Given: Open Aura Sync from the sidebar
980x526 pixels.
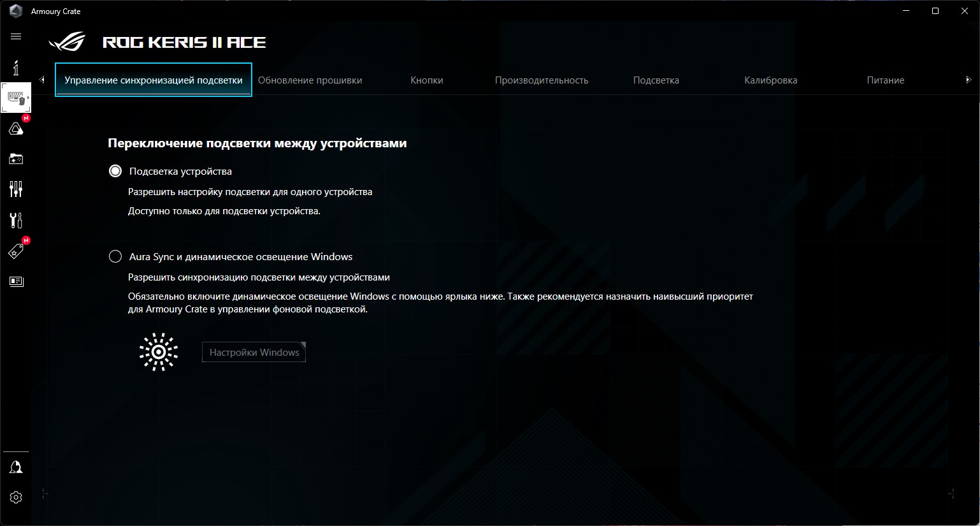Looking at the screenshot, I should [x=16, y=129].
